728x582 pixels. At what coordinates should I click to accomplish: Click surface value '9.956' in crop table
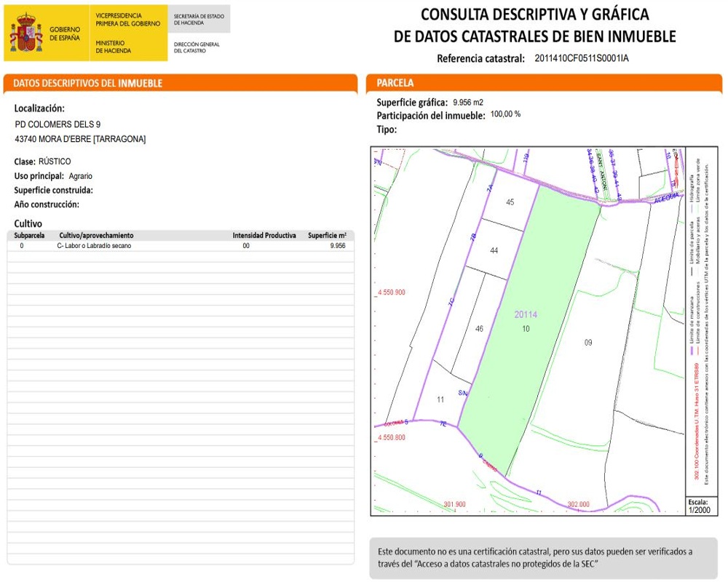click(338, 245)
